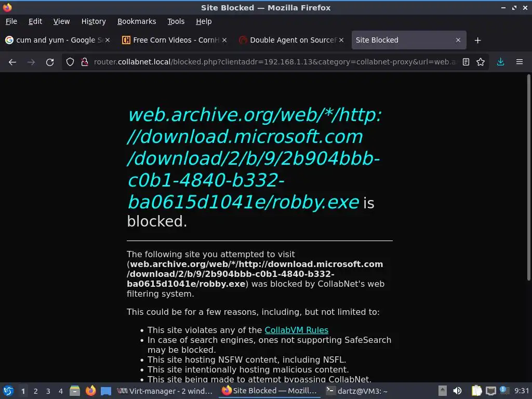The height and width of the screenshot is (399, 532).
Task: Click 'intentionally hosting malicious content' bullet
Action: click(x=248, y=369)
